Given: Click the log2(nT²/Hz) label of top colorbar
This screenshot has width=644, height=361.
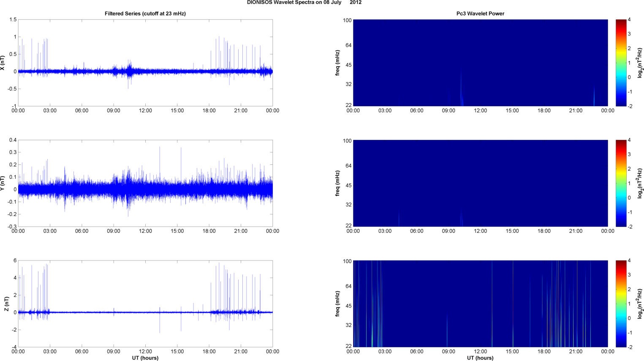Looking at the screenshot, I should (x=640, y=63).
